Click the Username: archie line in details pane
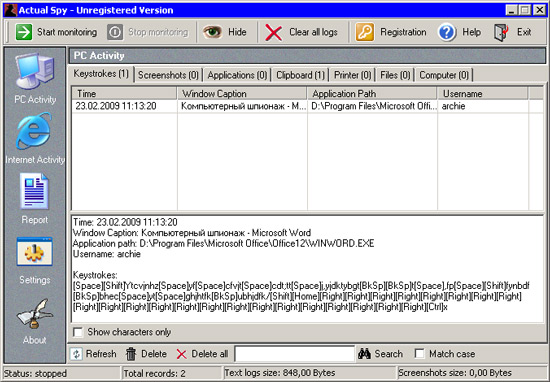The image size is (550, 382). 107,254
